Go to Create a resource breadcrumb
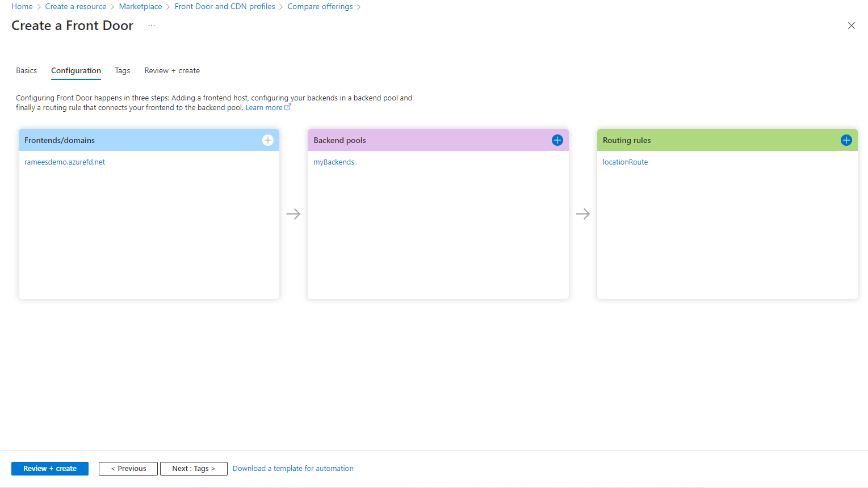 coord(76,7)
